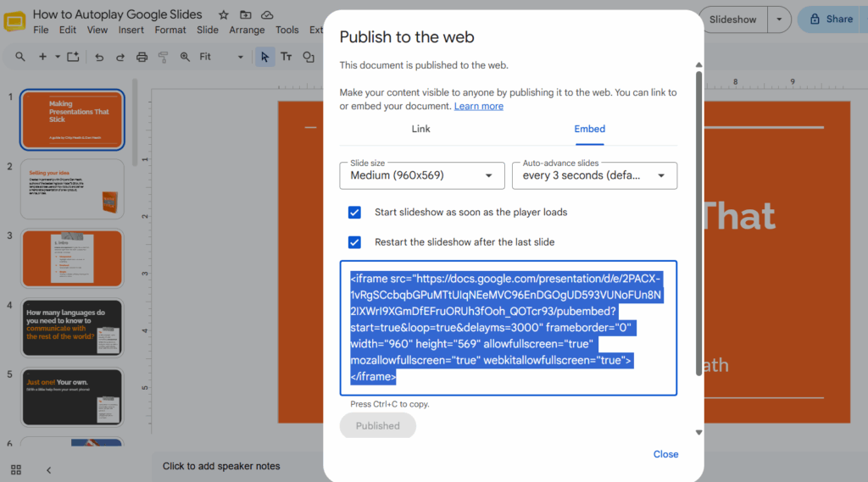This screenshot has width=868, height=482.
Task: Switch to the Embed tab
Action: coord(590,129)
